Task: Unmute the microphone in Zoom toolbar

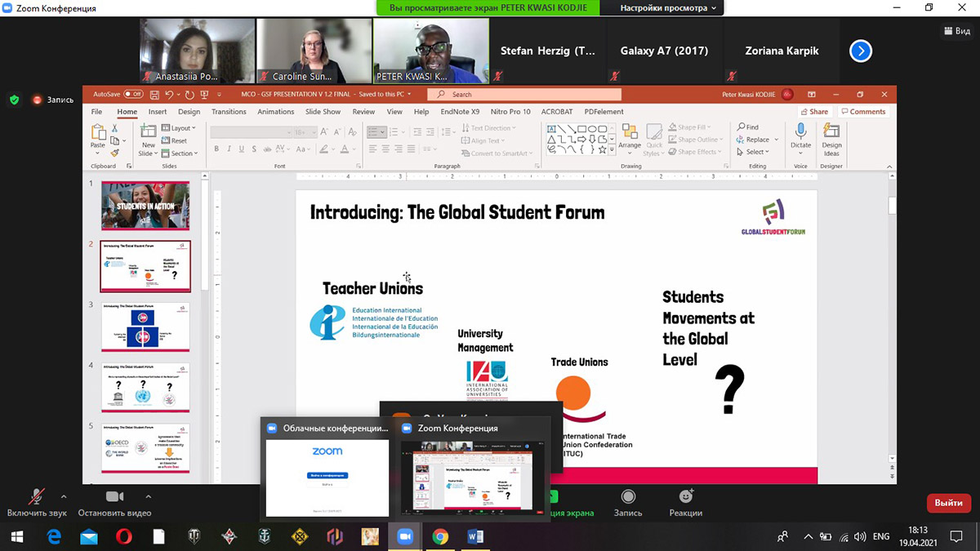Action: tap(36, 497)
